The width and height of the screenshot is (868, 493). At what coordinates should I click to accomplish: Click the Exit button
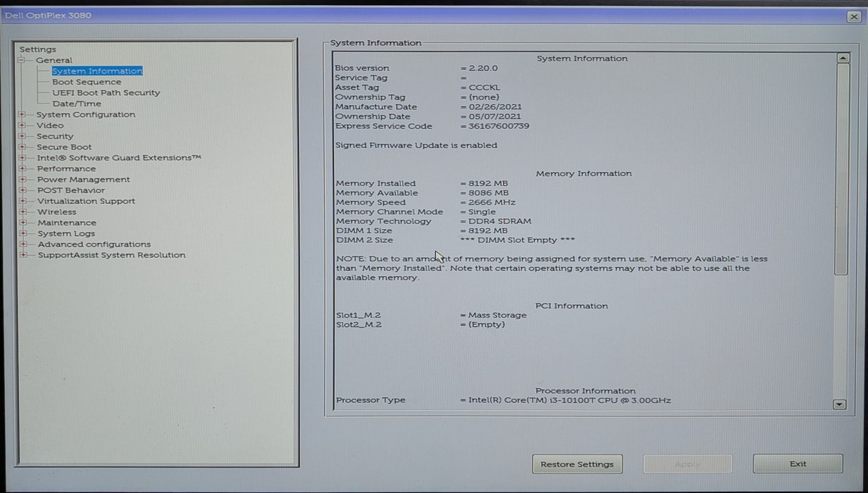click(798, 464)
